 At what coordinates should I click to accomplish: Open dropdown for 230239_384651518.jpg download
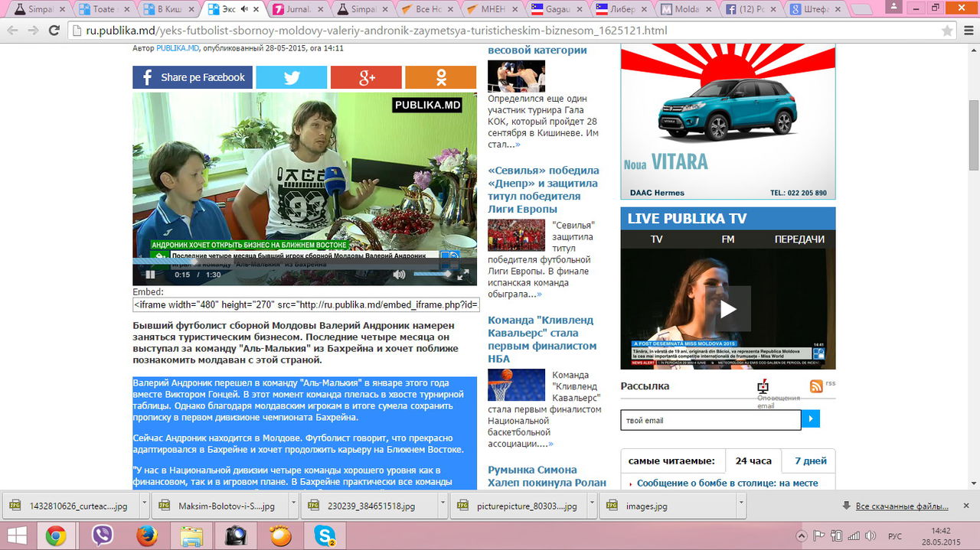tap(443, 506)
